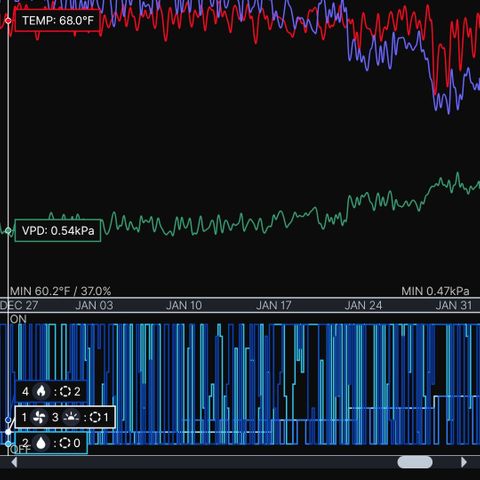
Task: Click the horizontal scrollbar thumb
Action: pos(415,462)
